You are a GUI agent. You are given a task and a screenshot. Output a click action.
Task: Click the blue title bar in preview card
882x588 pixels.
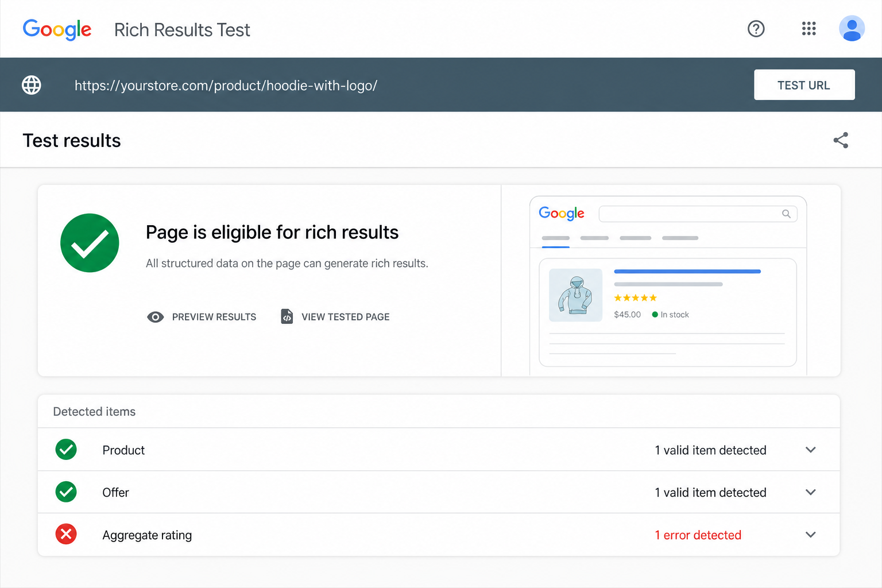pos(687,271)
